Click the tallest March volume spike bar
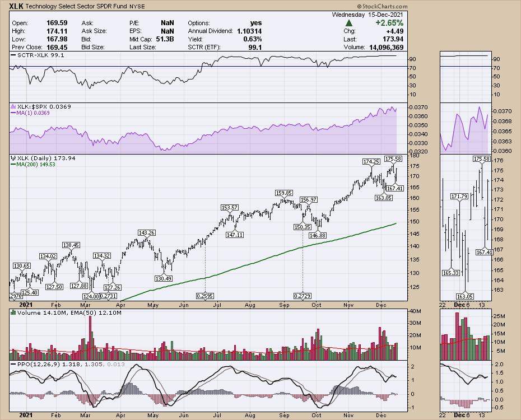 pos(90,338)
